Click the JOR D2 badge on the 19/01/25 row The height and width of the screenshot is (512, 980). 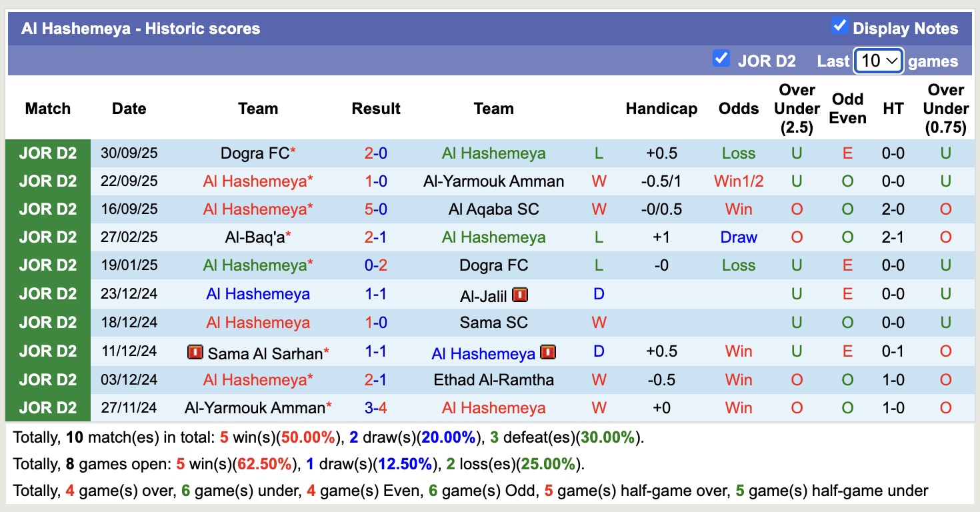47,265
